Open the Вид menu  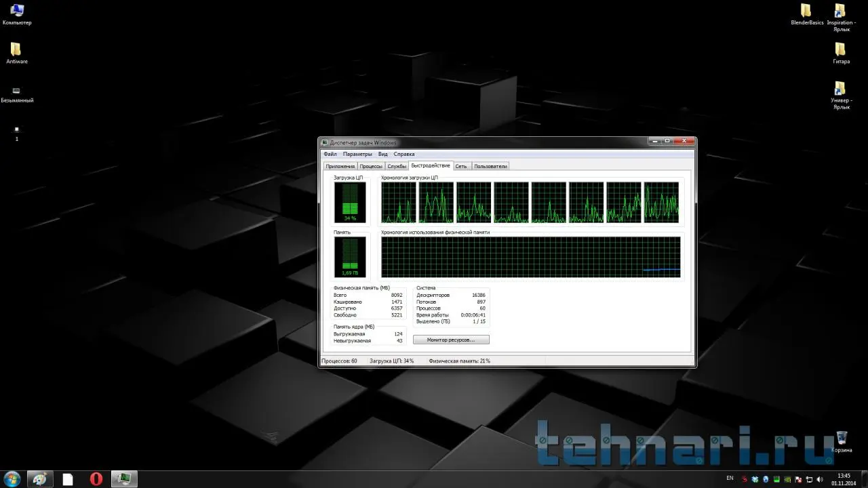pyautogui.click(x=383, y=154)
